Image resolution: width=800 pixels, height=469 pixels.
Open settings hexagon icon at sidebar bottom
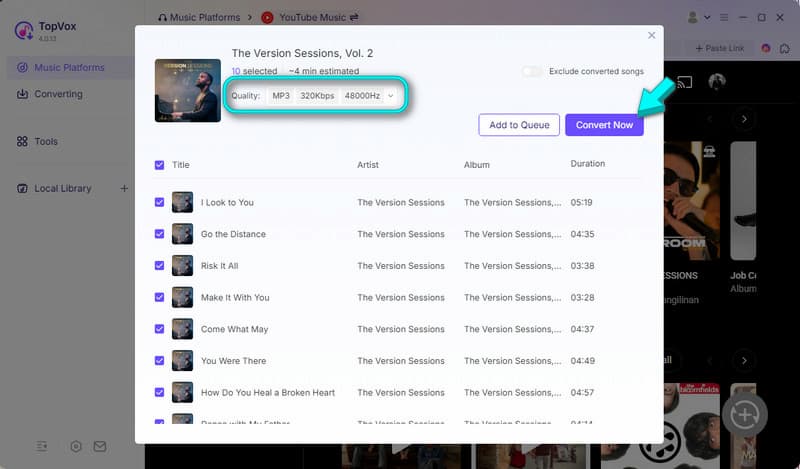point(76,447)
